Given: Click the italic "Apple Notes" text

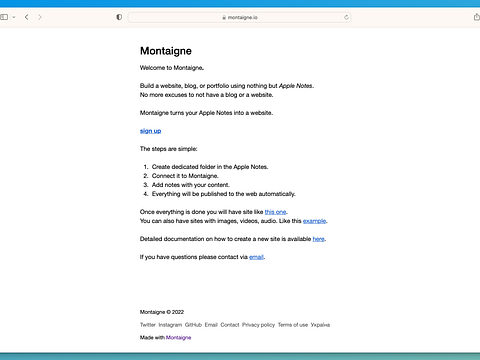Looking at the screenshot, I should point(296,86).
